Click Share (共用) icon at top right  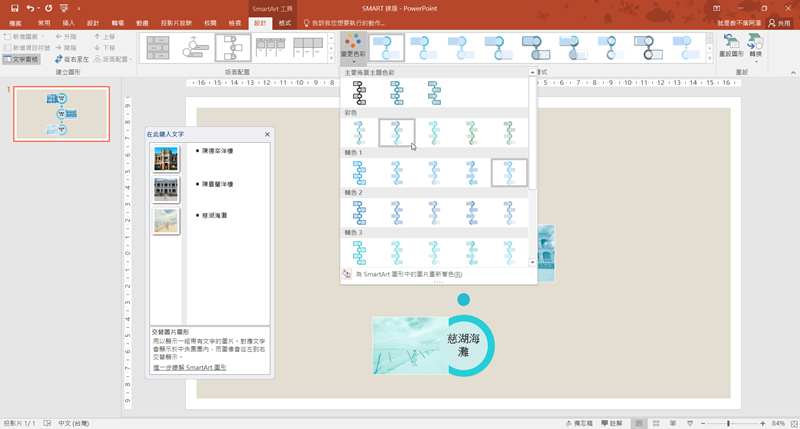[x=779, y=22]
